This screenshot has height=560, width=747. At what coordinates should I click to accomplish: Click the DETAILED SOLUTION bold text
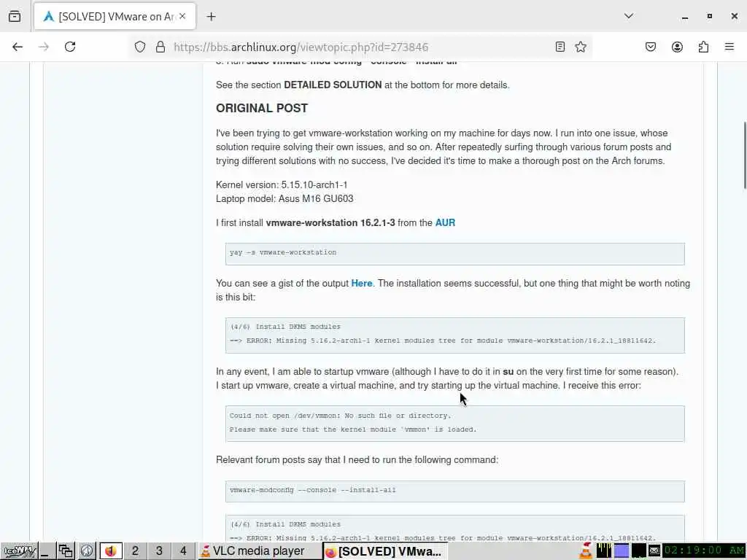[333, 85]
